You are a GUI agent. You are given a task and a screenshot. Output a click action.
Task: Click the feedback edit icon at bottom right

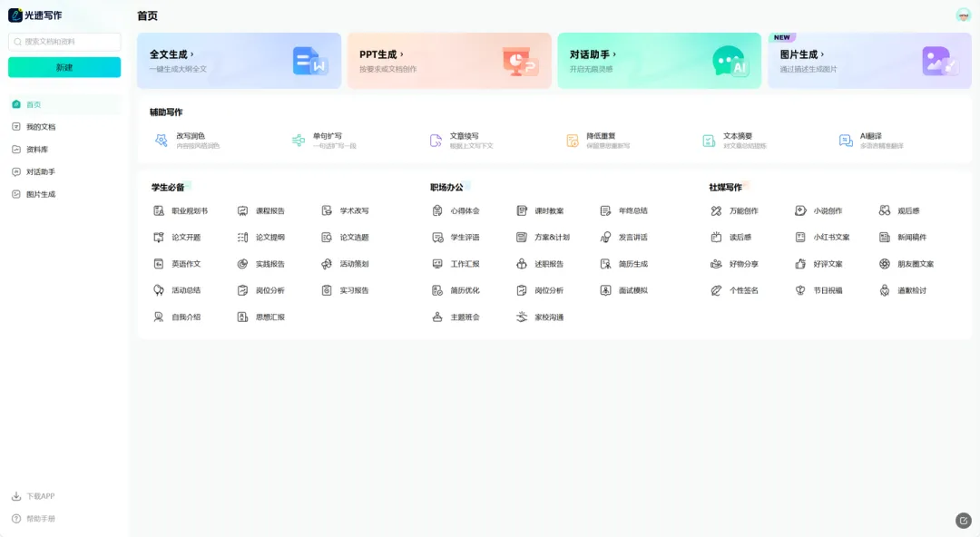pos(963,520)
